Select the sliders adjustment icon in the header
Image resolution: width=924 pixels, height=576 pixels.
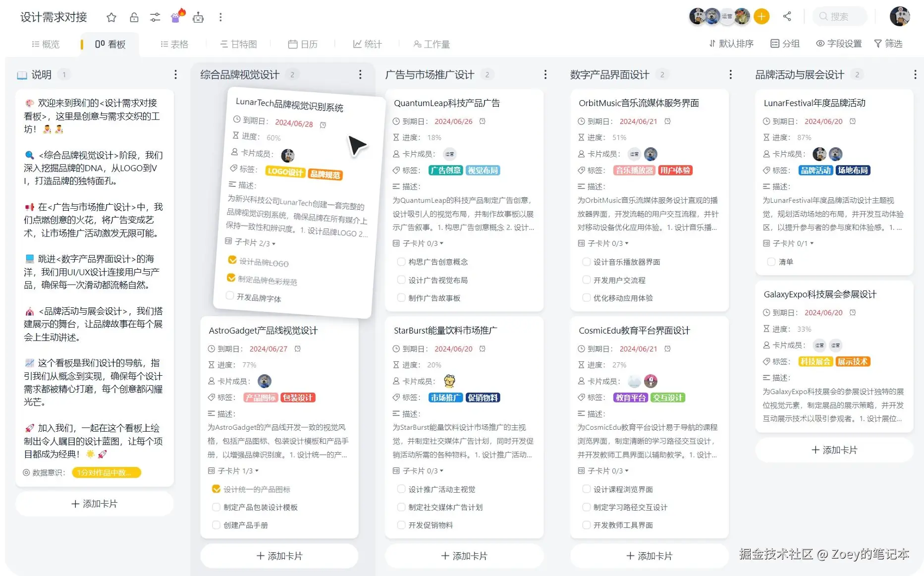coord(155,16)
